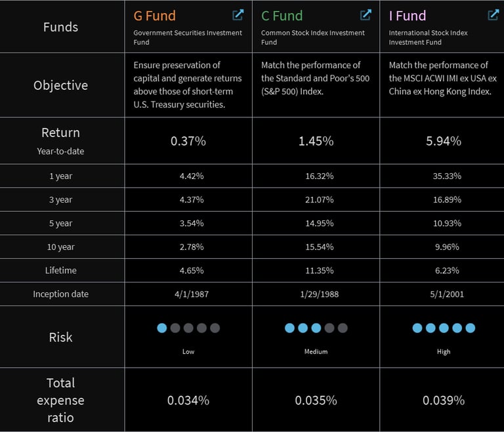Click the Lifetime row label

[x=60, y=271]
